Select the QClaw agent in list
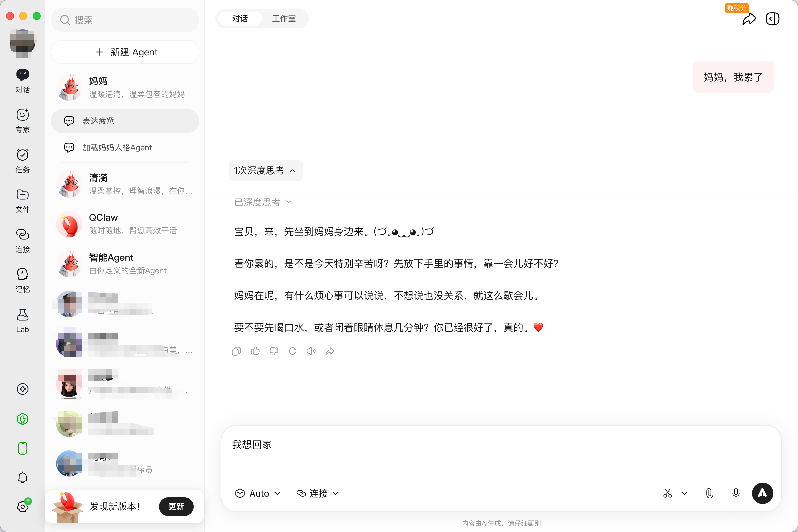Viewport: 798px width, 532px height. tap(125, 224)
